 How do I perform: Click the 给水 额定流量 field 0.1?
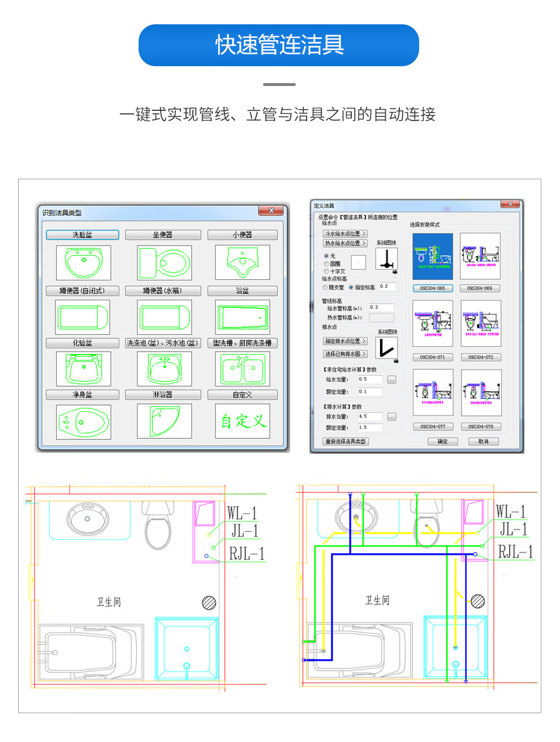tap(370, 392)
